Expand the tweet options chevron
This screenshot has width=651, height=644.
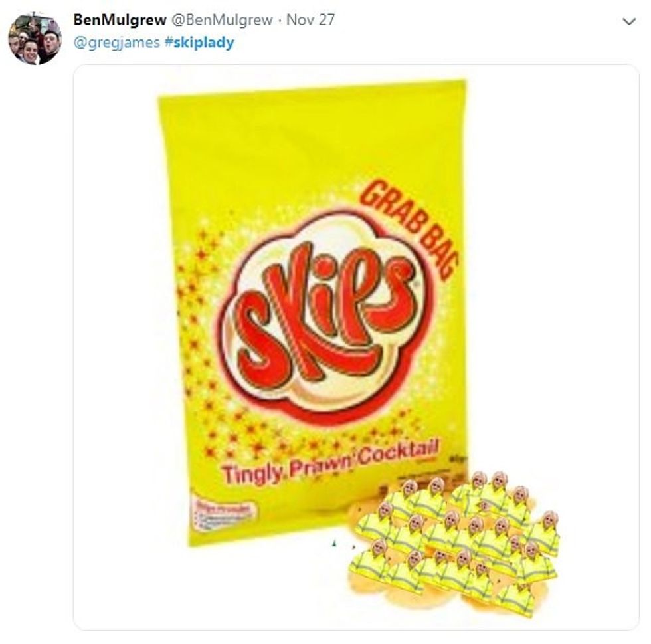click(x=630, y=21)
